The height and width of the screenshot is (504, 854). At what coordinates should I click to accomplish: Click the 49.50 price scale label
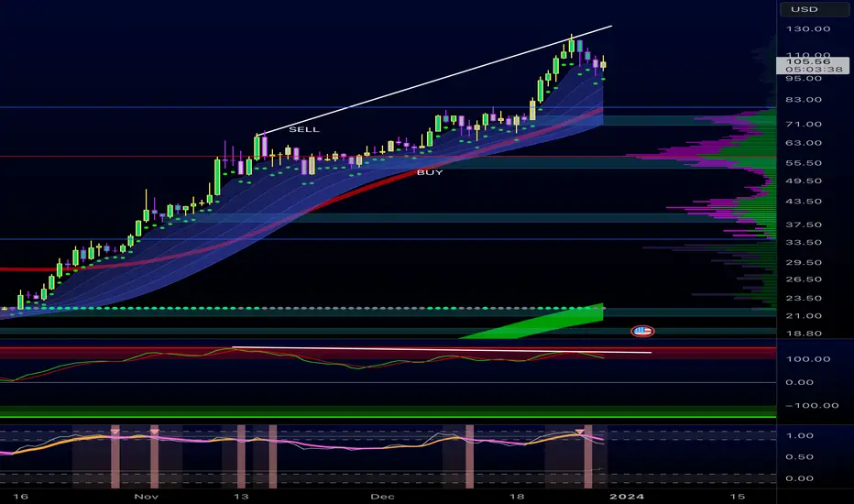804,181
